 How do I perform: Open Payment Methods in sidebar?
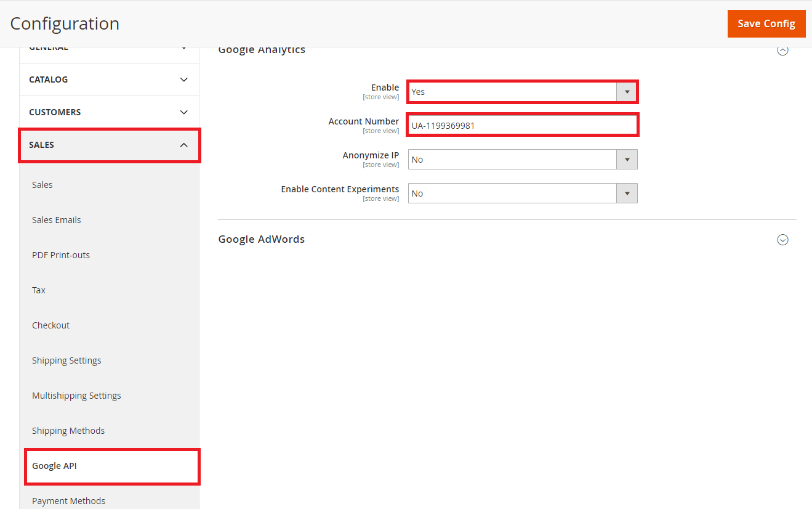[69, 501]
